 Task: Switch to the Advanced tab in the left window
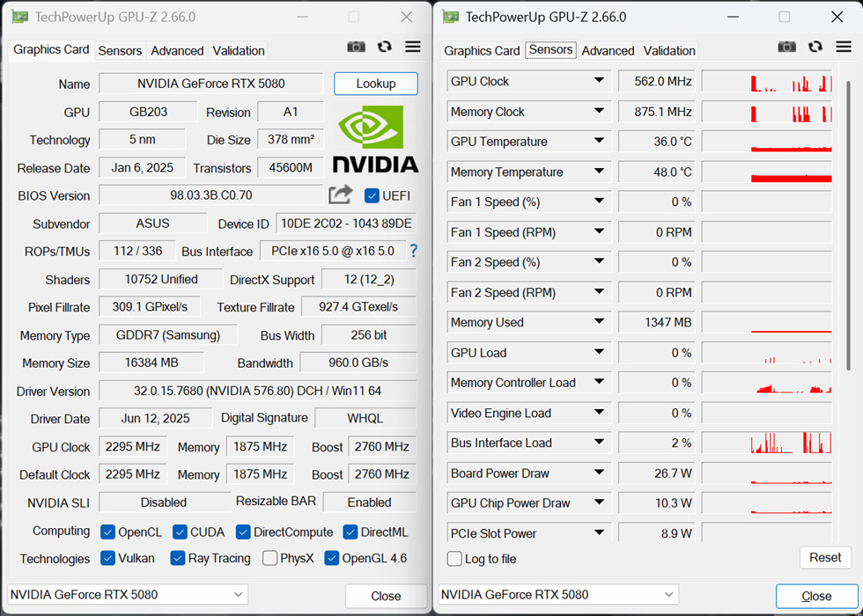click(x=177, y=50)
